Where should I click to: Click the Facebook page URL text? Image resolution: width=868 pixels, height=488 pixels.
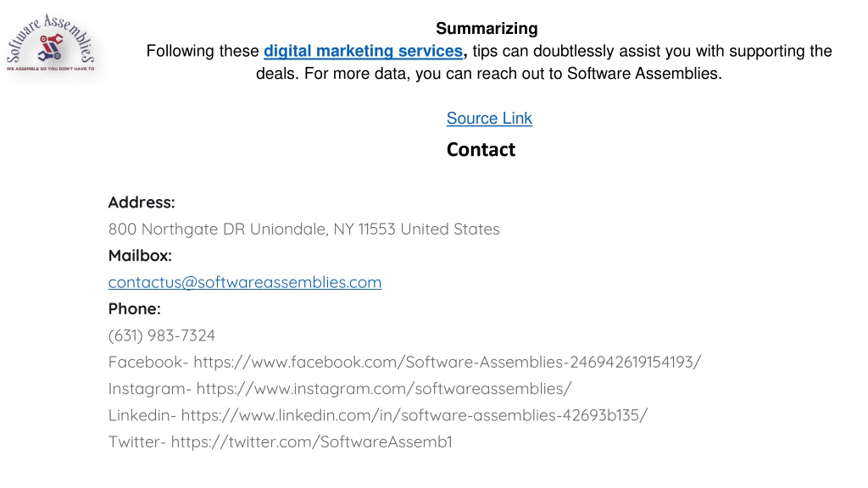(x=448, y=362)
